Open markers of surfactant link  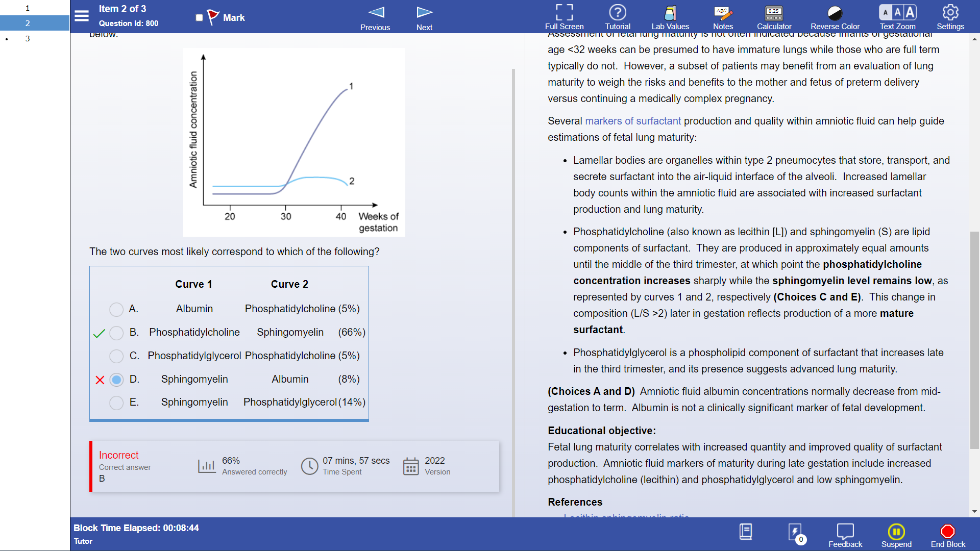point(632,121)
